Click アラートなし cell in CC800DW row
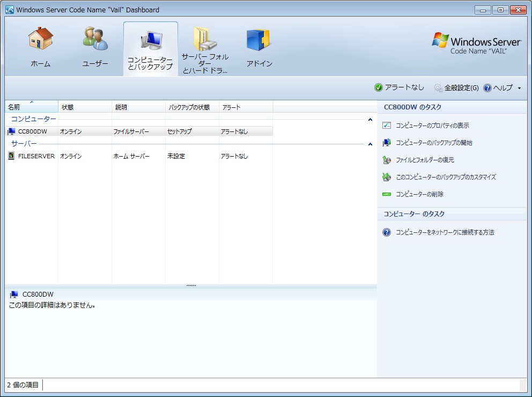Viewport: 532px width, 397px height. [x=234, y=131]
